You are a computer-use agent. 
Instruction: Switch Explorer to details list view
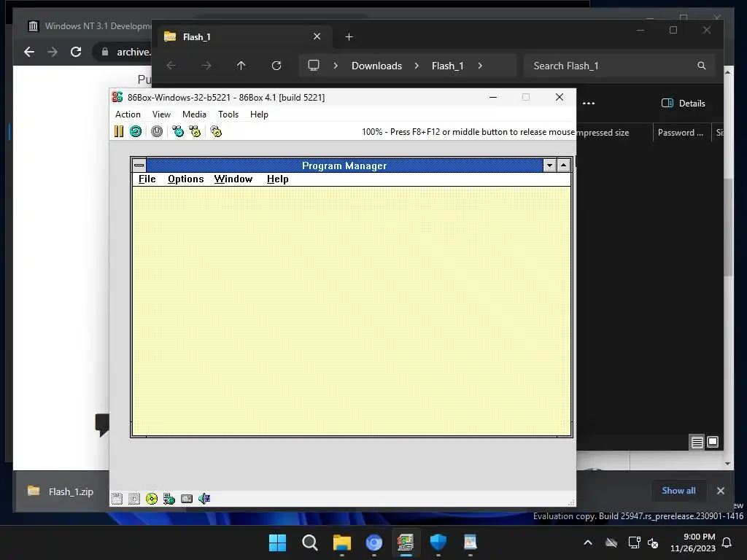[x=697, y=443]
